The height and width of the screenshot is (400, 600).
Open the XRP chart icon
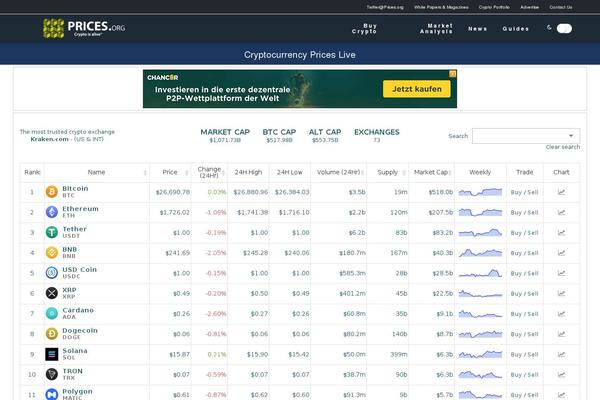point(561,294)
